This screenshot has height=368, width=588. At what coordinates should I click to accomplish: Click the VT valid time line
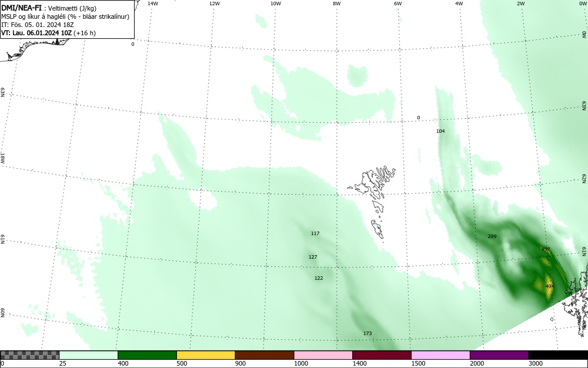pos(48,33)
